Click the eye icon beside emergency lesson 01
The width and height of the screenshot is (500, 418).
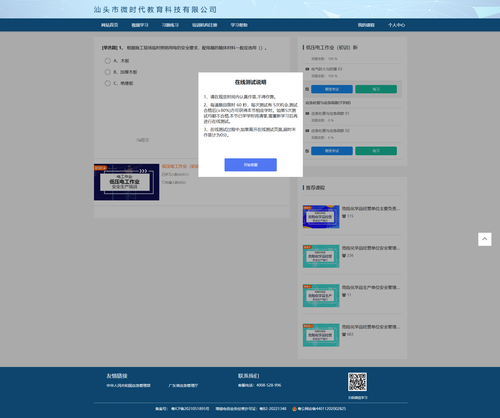307,113
